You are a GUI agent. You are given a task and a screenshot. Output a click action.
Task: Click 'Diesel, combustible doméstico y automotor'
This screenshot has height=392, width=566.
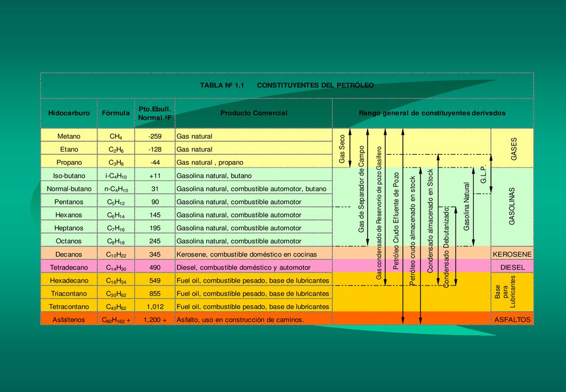[x=243, y=267]
